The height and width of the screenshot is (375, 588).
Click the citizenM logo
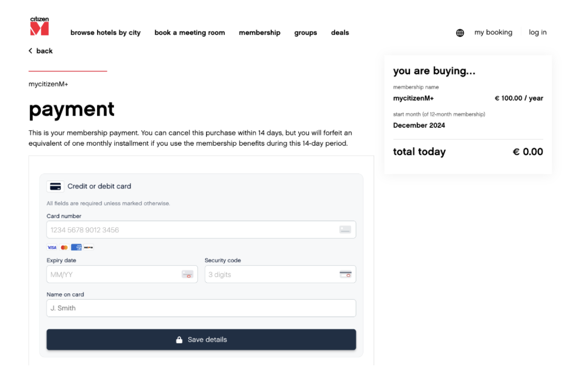(x=39, y=26)
